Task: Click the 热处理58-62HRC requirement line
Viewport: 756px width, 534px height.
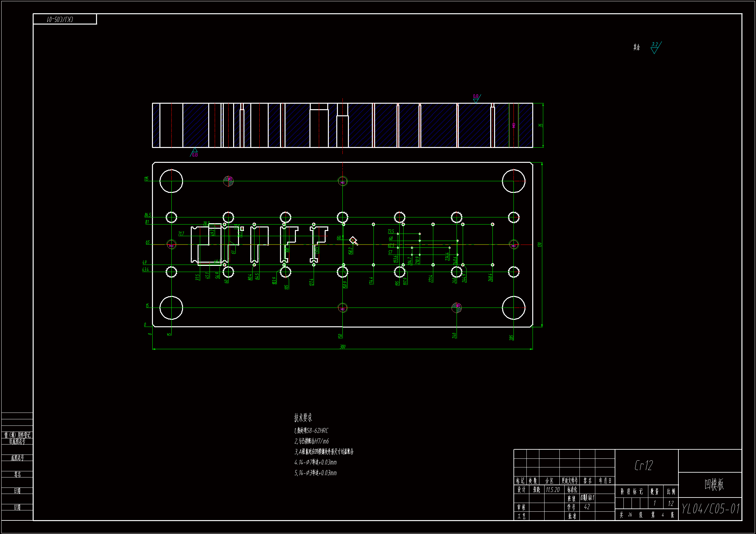Action: click(x=311, y=431)
